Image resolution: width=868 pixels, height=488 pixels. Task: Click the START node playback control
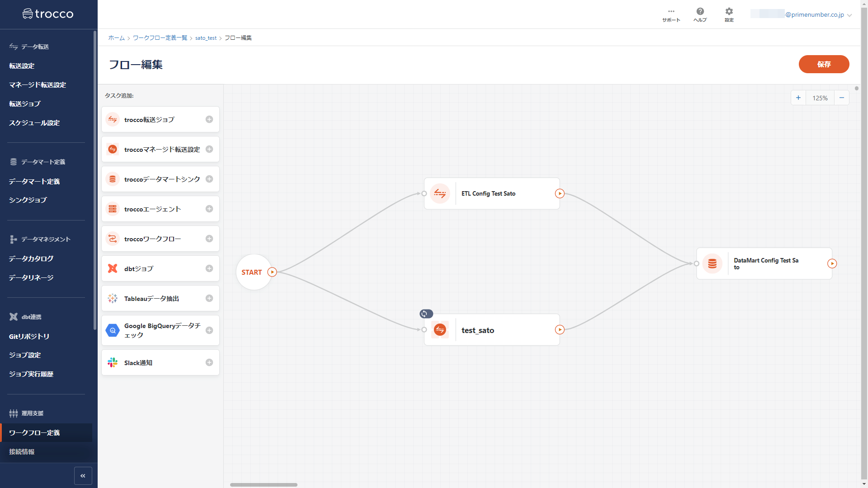[x=273, y=272]
